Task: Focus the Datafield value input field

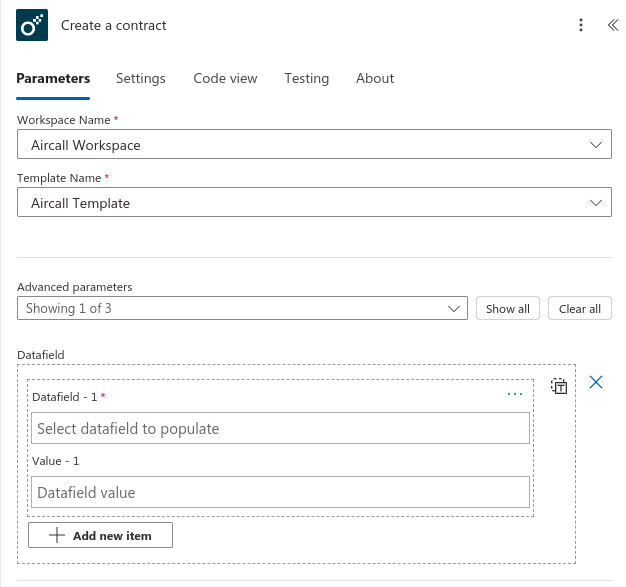Action: pyautogui.click(x=280, y=492)
